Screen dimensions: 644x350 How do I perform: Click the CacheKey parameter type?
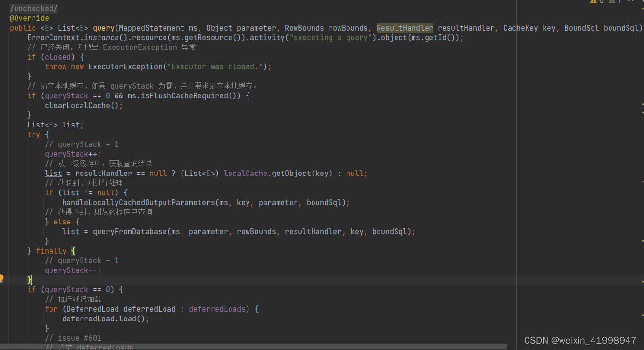pyautogui.click(x=521, y=28)
